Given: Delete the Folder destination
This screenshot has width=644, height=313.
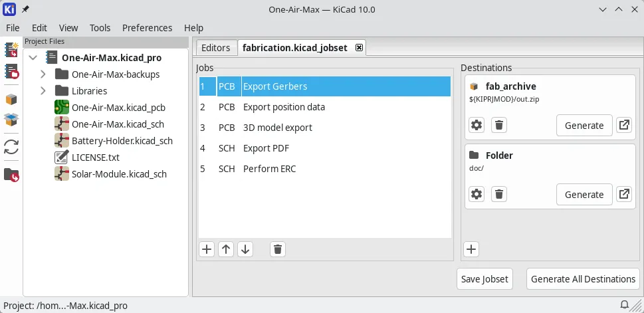Looking at the screenshot, I should pyautogui.click(x=499, y=194).
